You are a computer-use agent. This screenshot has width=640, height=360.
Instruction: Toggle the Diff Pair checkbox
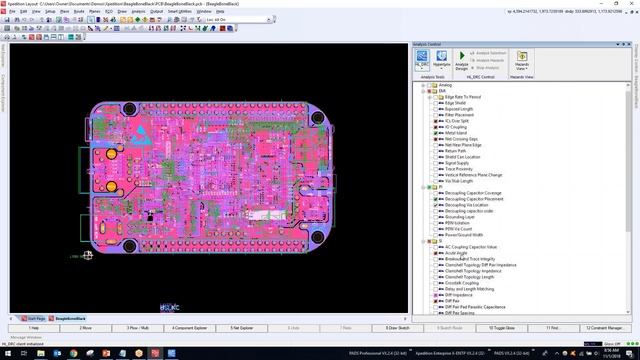pos(436,301)
